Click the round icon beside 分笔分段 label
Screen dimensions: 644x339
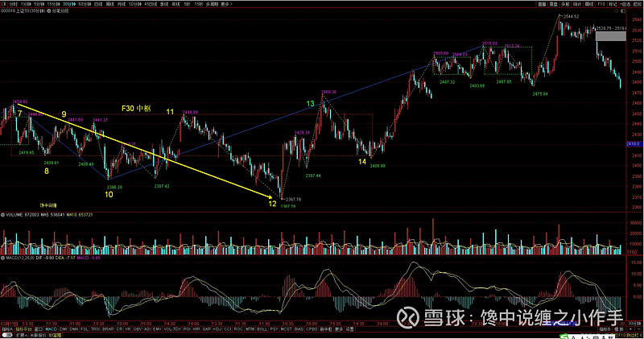[x=49, y=11]
